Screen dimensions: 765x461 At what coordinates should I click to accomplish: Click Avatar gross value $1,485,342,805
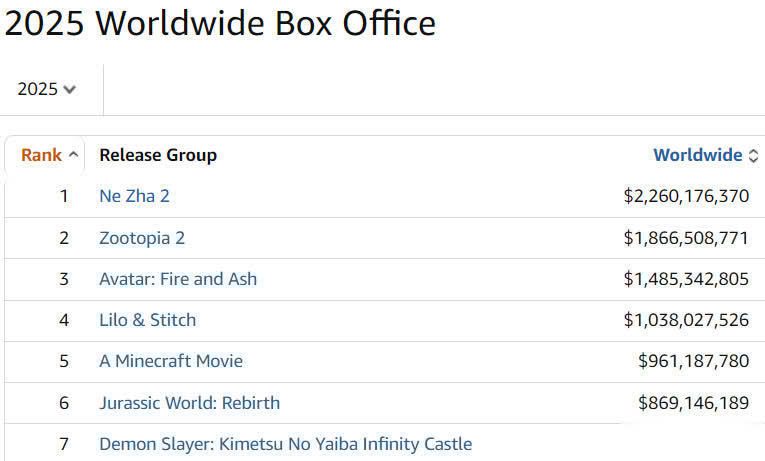tap(686, 279)
